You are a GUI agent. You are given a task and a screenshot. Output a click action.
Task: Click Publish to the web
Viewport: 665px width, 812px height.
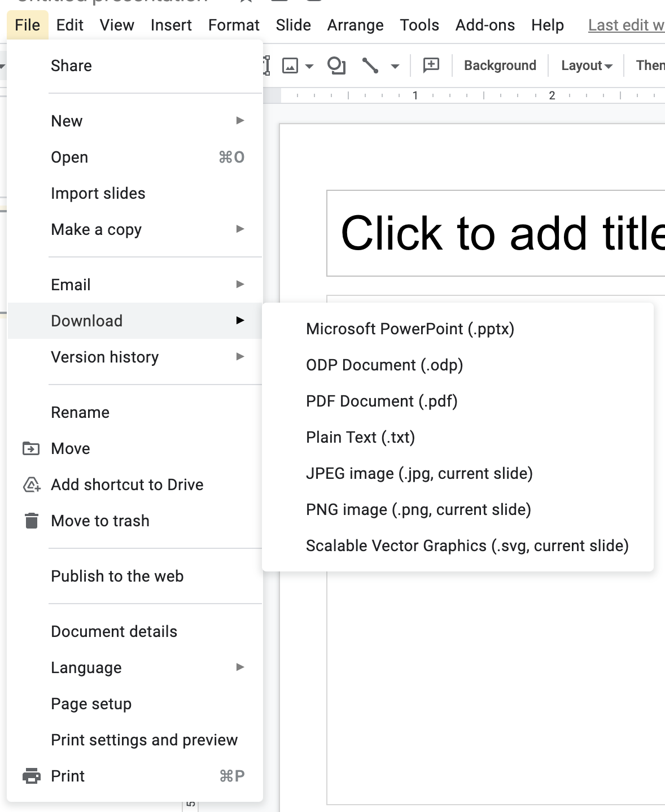coord(117,576)
